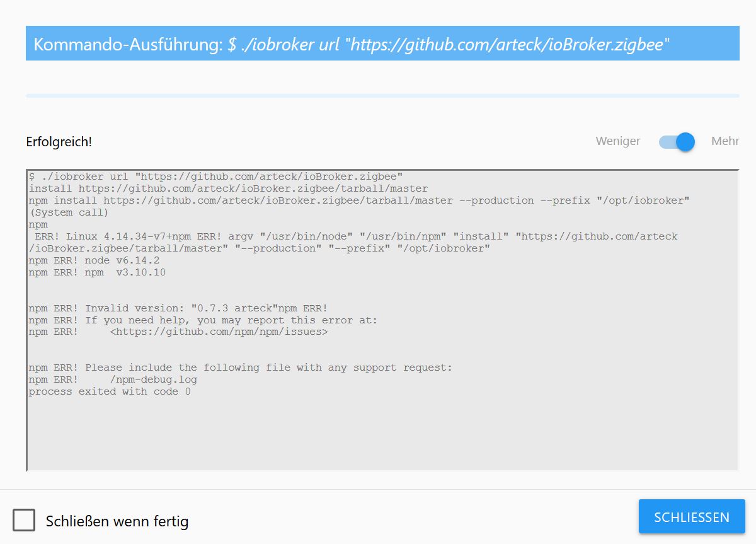Click the 'If you need help' log line
The width and height of the screenshot is (756, 544).
(x=203, y=320)
